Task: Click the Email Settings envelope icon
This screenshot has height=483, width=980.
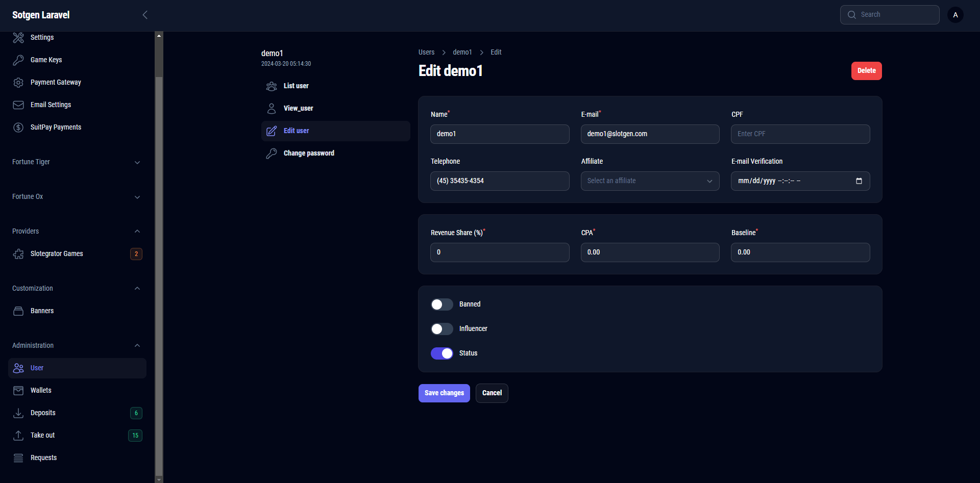Action: tap(18, 105)
